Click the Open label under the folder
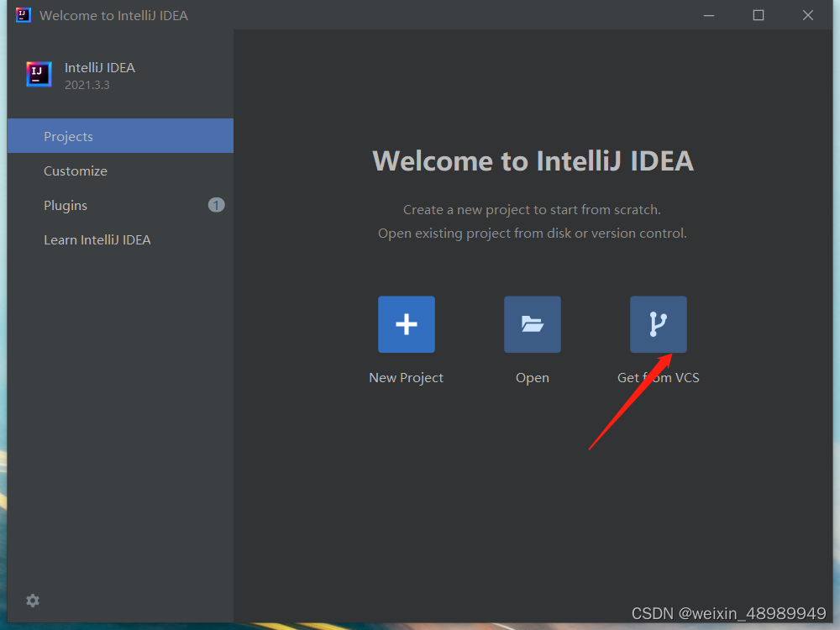Viewport: 840px width, 630px height. 532,378
